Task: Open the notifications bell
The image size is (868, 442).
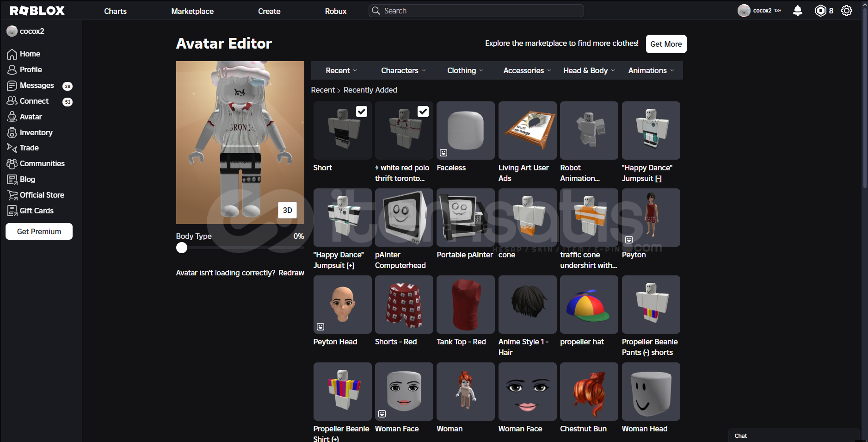Action: pos(798,11)
